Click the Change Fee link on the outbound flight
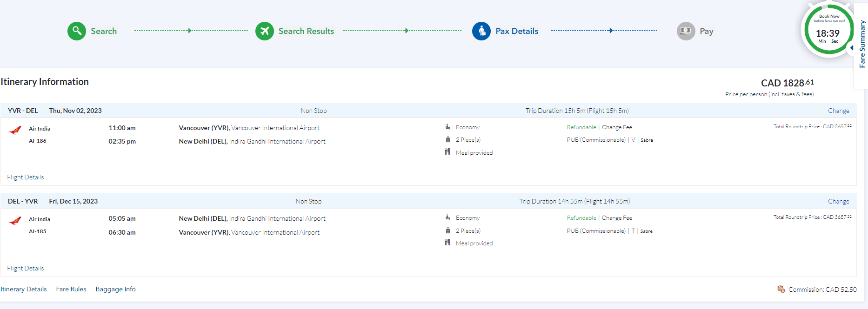Screen dimensions: 868x309 [617, 127]
